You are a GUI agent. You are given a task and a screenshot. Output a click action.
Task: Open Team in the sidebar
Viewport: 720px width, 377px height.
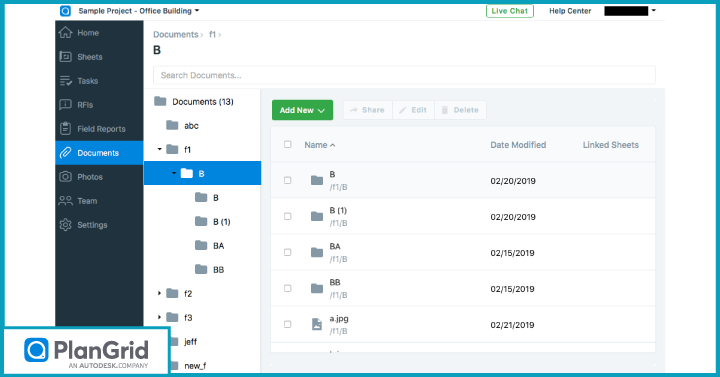(x=99, y=201)
